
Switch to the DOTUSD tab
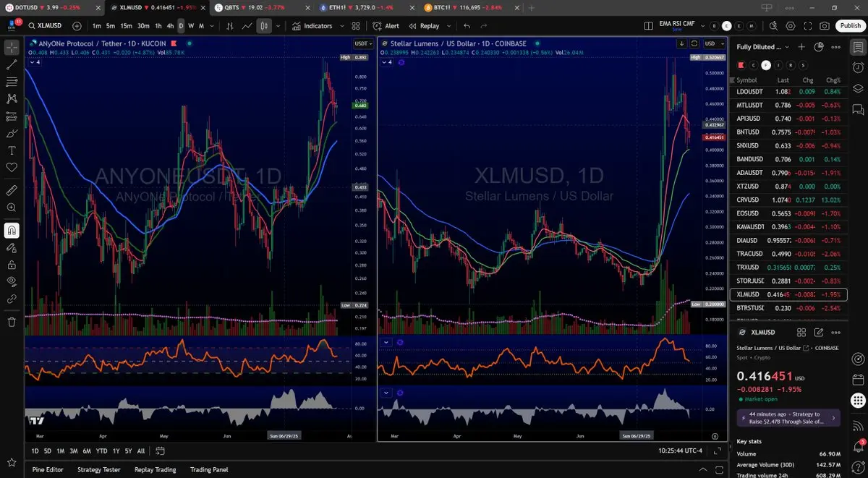pyautogui.click(x=51, y=7)
